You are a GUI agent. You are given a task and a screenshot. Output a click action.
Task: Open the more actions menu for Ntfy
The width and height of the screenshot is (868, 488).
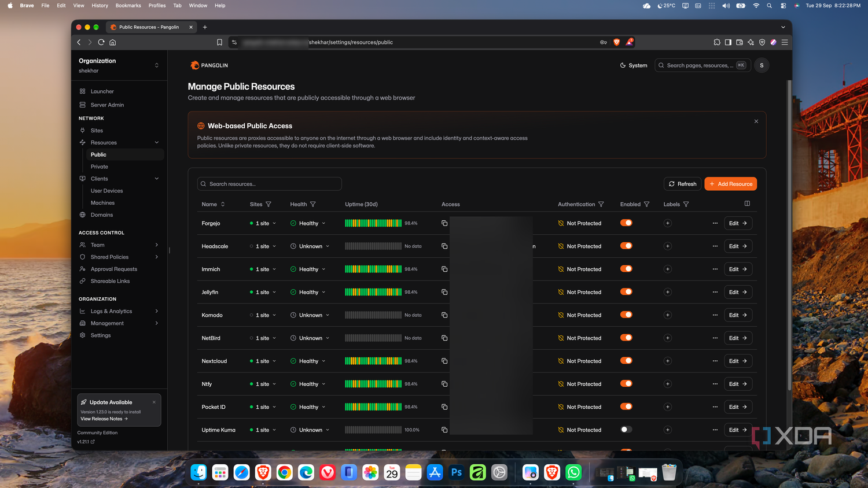715,384
